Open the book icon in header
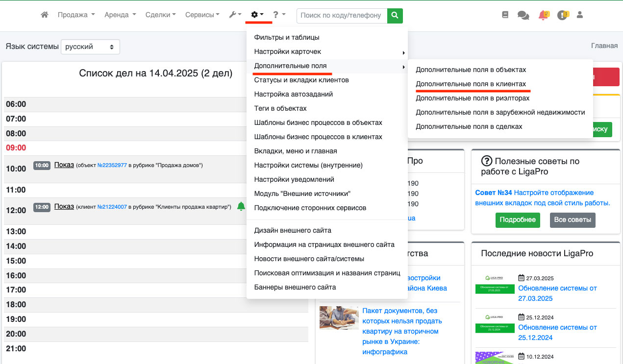The width and height of the screenshot is (623, 364). 505,15
